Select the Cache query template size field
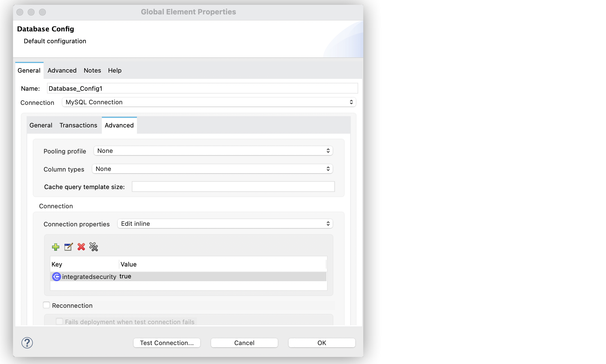Image resolution: width=606 pixels, height=364 pixels. 233,187
